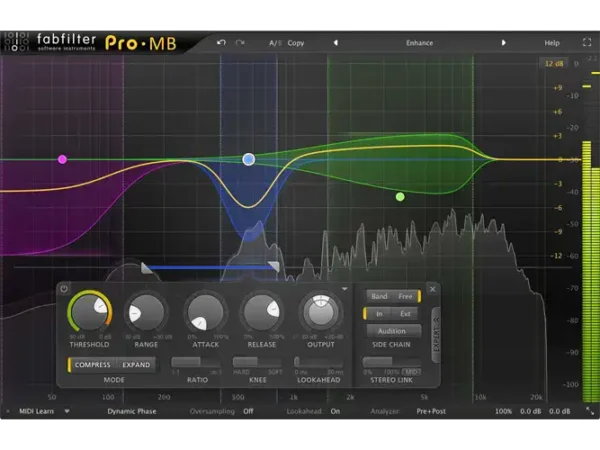
Task: Select the magenta low band dot
Action: (62, 159)
